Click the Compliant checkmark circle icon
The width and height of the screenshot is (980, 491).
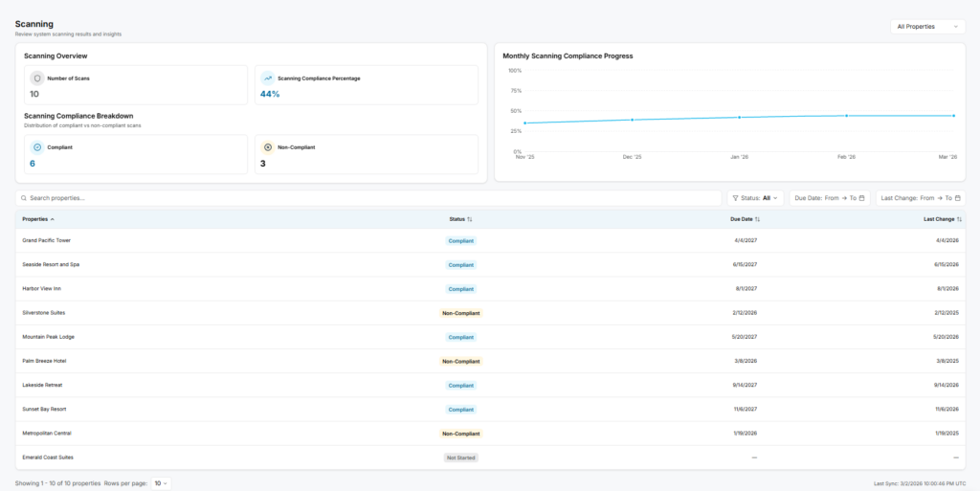point(37,147)
